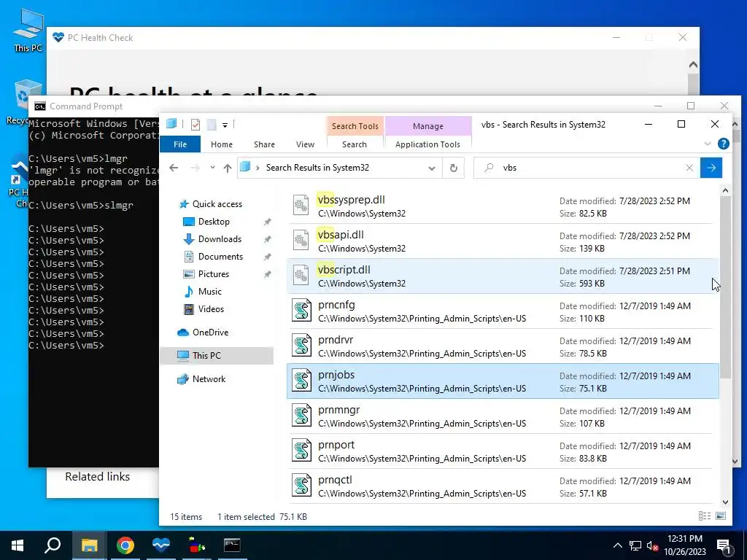Click chevron before Search Results in System32
This screenshot has width=747, height=560.
pos(258,168)
